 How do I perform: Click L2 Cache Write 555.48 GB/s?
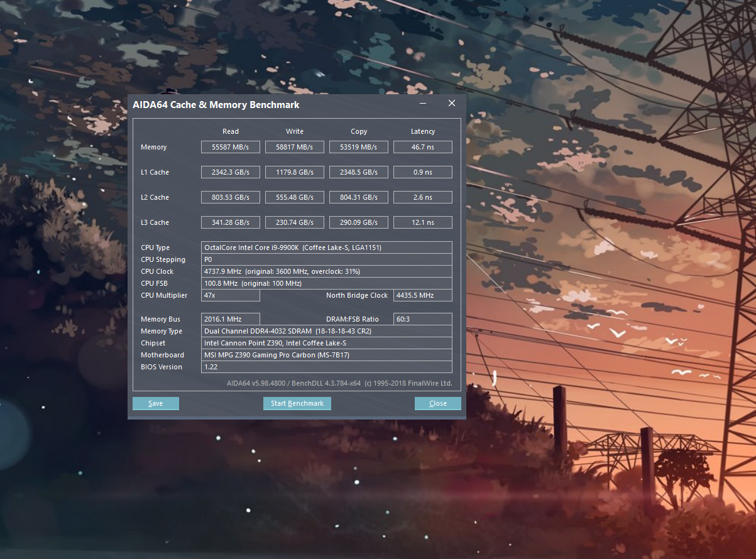[295, 197]
